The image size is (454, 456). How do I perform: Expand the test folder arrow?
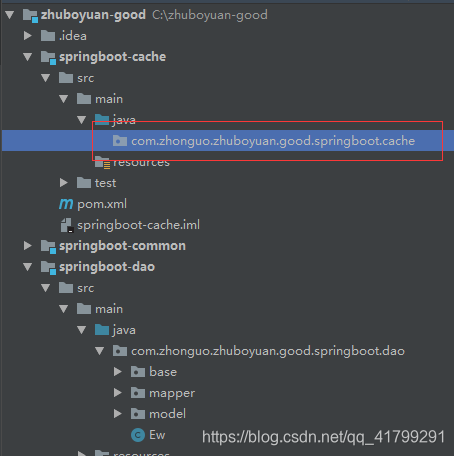click(x=64, y=183)
